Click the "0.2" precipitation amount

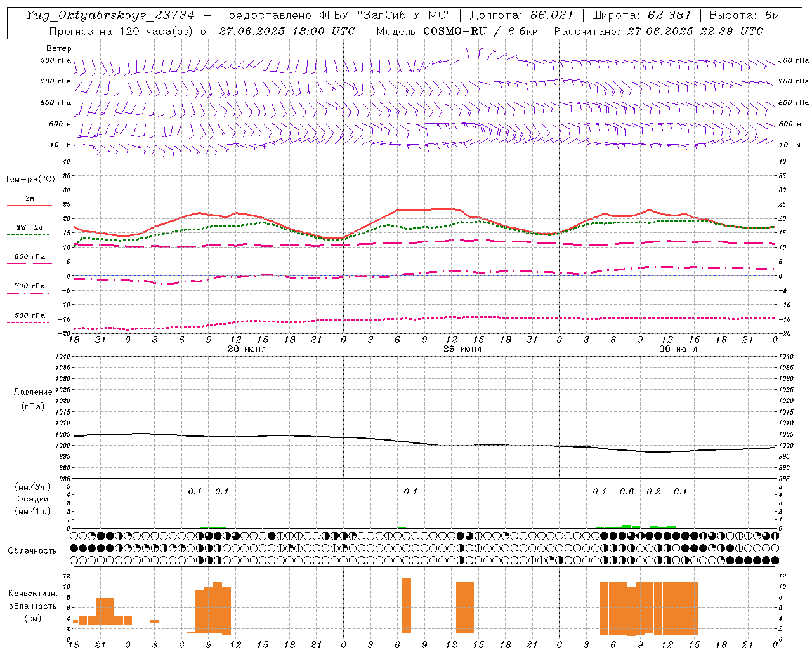click(653, 491)
